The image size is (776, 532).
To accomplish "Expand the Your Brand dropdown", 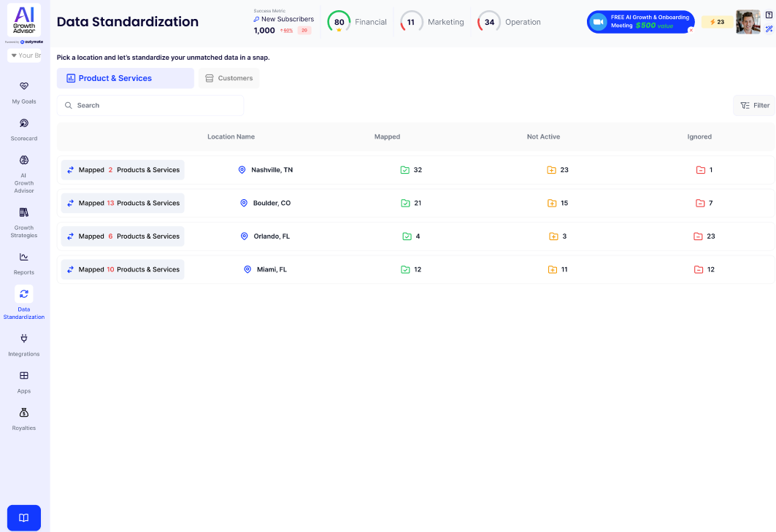I will pyautogui.click(x=24, y=55).
